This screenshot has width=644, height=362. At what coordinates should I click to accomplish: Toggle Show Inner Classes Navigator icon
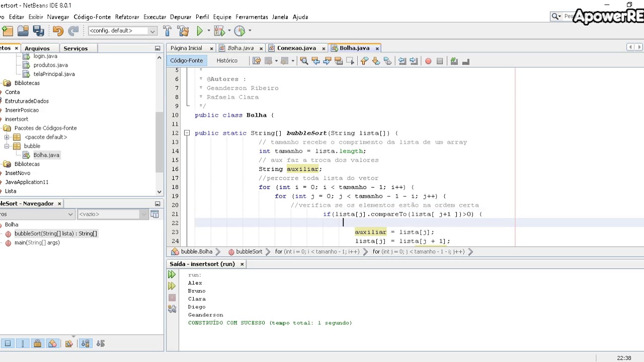point(69,343)
